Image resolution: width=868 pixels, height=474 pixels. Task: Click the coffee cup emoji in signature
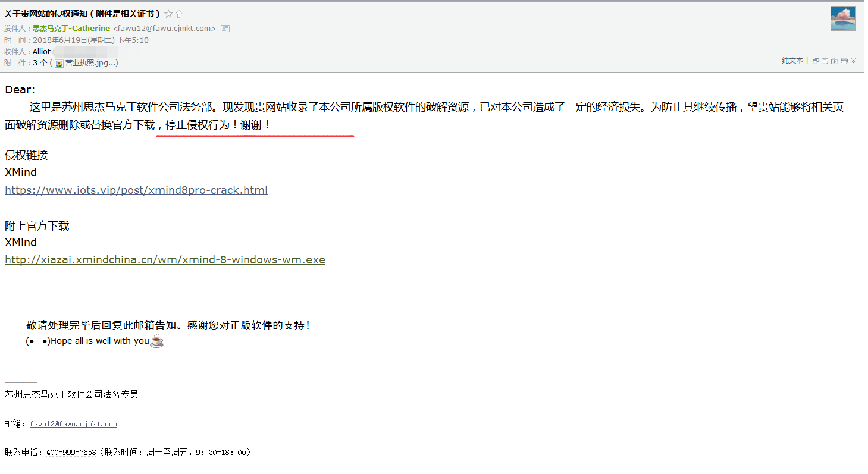[x=156, y=341]
